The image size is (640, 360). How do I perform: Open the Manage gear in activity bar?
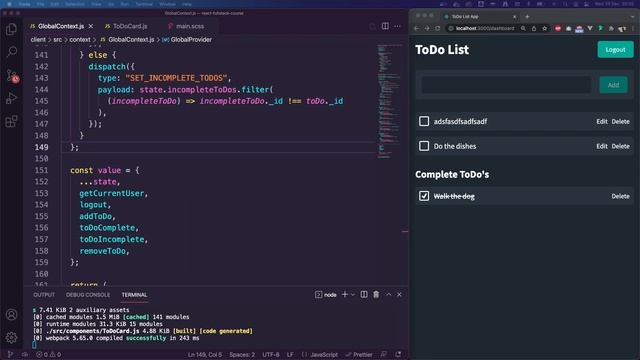(11, 337)
